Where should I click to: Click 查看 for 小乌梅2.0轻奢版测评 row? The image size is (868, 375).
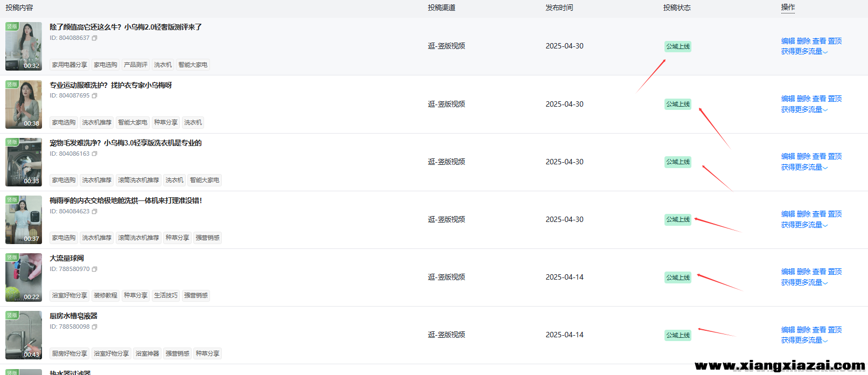coord(819,41)
